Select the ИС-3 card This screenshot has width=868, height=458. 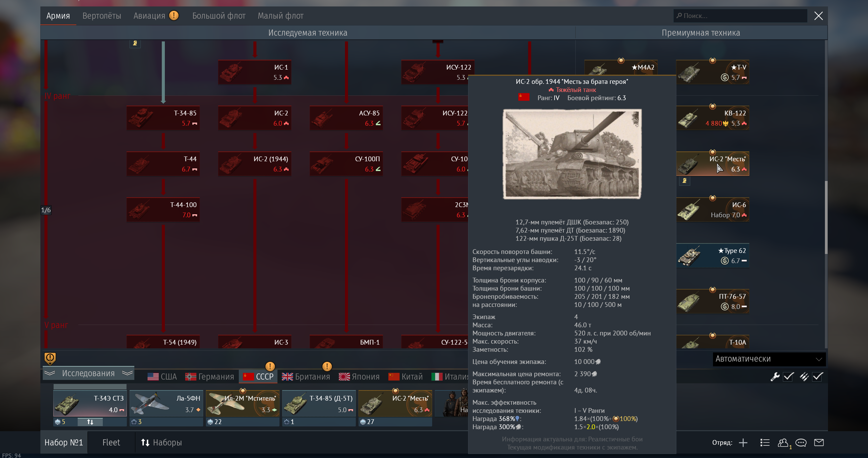255,342
